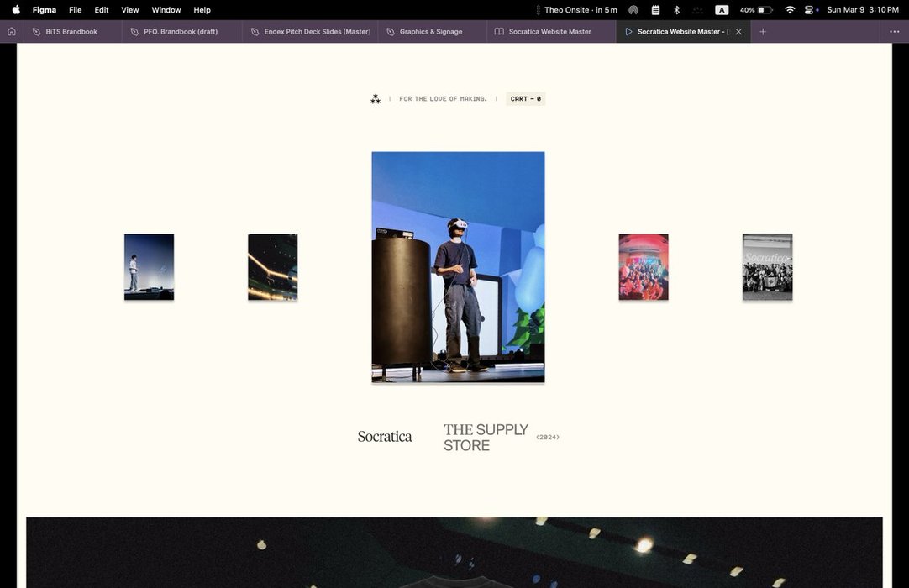Image resolution: width=909 pixels, height=588 pixels.
Task: Open the three-dot overflow menu in the tab bar
Action: [895, 32]
